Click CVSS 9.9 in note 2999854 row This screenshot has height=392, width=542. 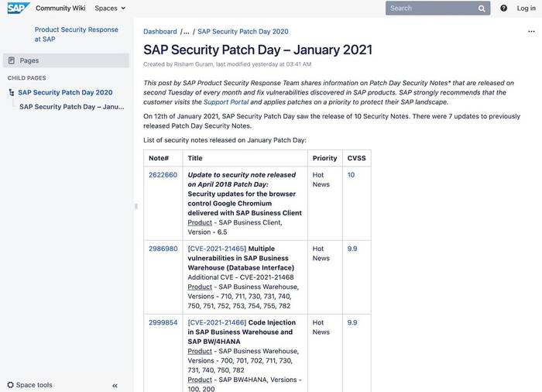pyautogui.click(x=352, y=322)
